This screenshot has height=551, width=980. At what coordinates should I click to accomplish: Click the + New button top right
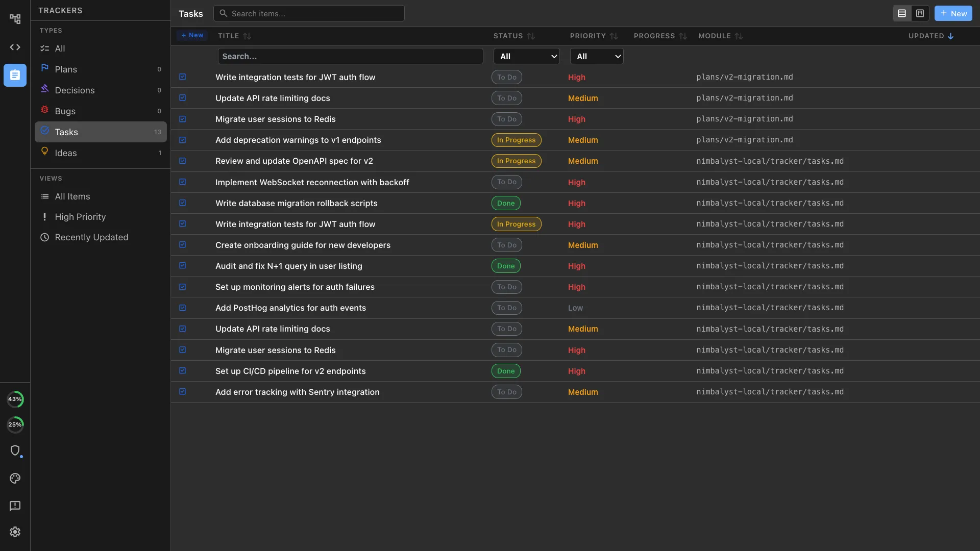click(x=953, y=13)
